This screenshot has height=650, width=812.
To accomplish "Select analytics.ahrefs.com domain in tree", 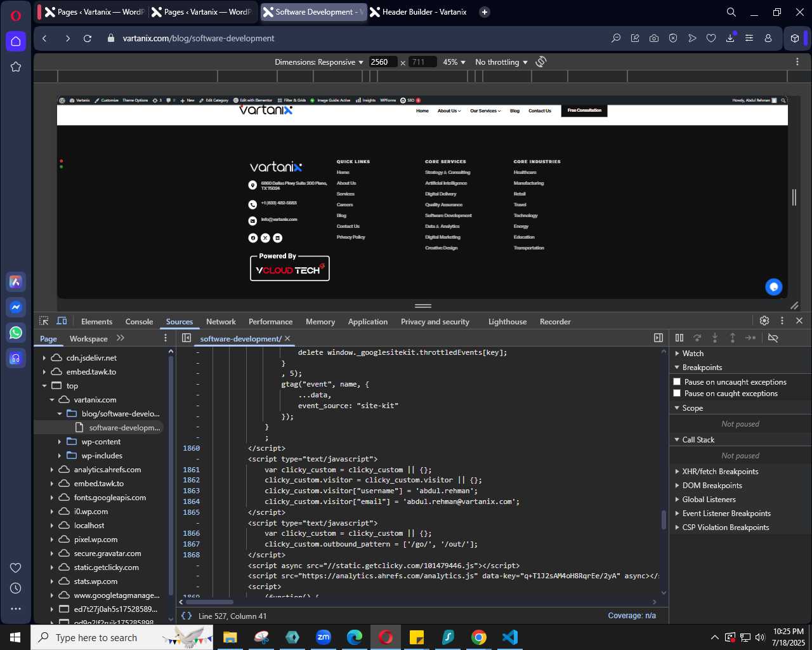I will [x=107, y=470].
